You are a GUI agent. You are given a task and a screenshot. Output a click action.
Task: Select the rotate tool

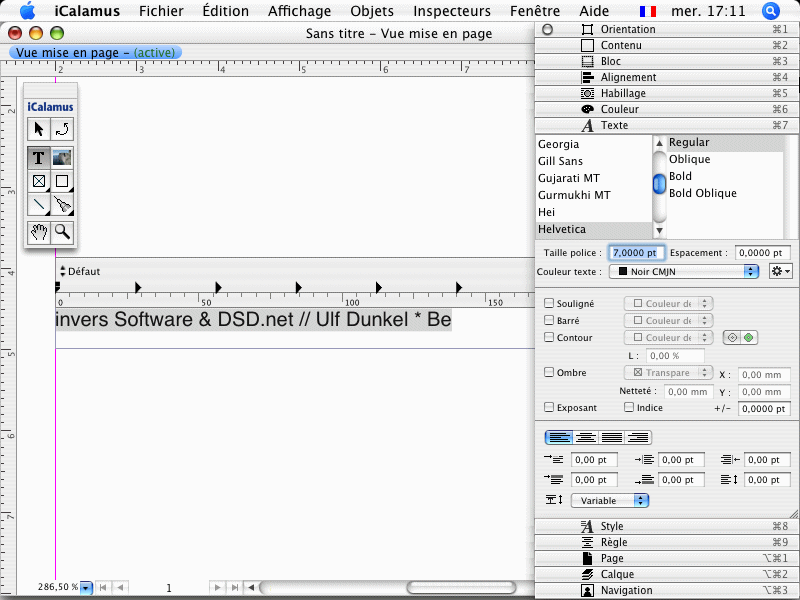(62, 129)
